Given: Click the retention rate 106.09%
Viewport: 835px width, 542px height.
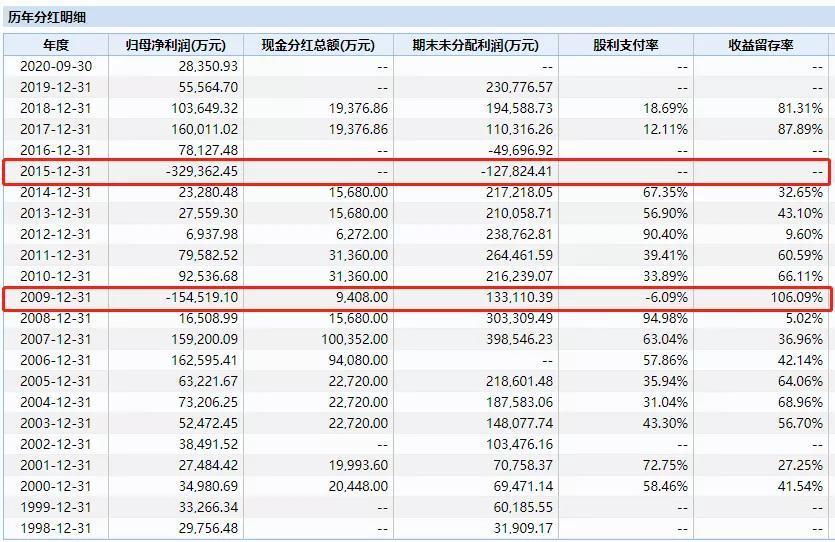Looking at the screenshot, I should click(x=797, y=297).
